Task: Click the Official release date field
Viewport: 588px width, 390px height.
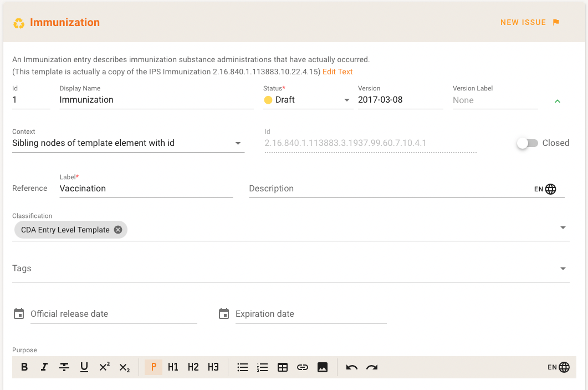Action: click(x=113, y=314)
